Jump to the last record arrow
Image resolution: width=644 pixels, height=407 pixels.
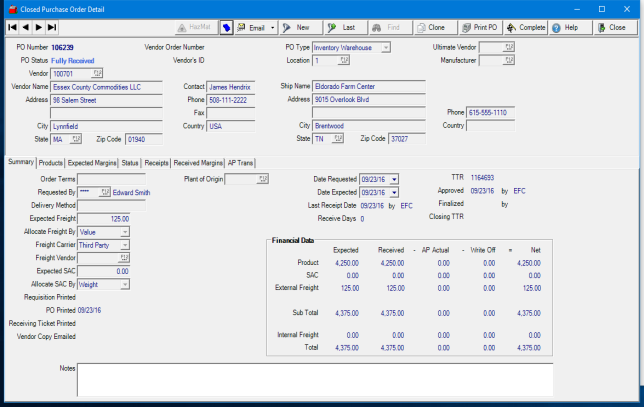pyautogui.click(x=51, y=27)
